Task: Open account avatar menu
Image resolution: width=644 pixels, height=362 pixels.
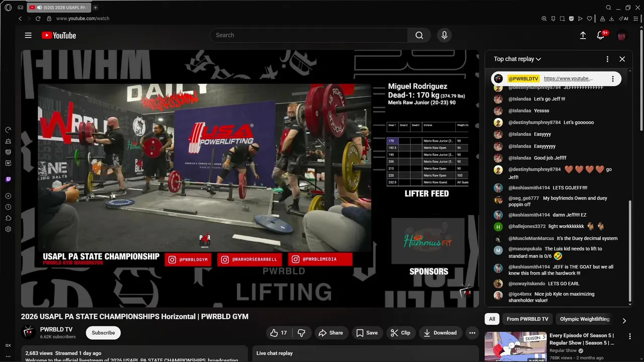Action: tap(621, 36)
